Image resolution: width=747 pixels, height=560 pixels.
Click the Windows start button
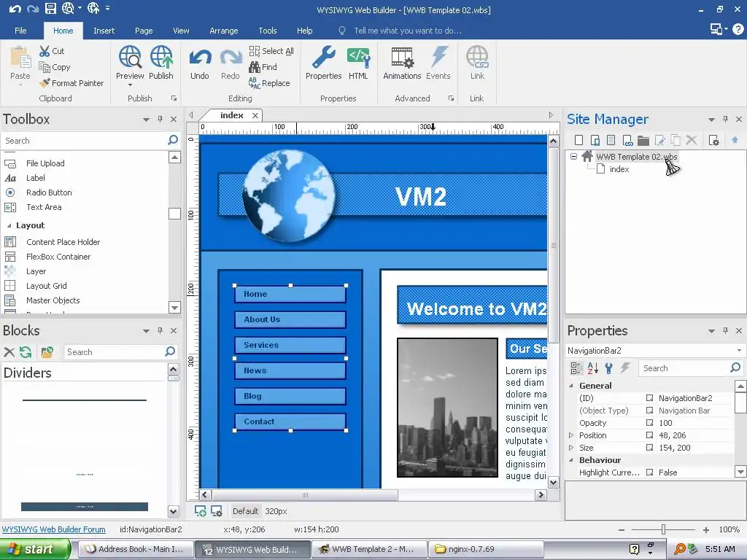(x=35, y=549)
